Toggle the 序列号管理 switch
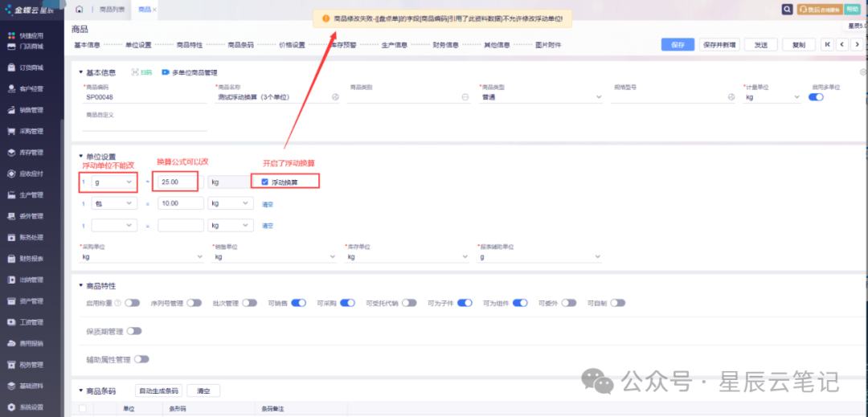Image resolution: width=868 pixels, height=417 pixels. pos(194,303)
